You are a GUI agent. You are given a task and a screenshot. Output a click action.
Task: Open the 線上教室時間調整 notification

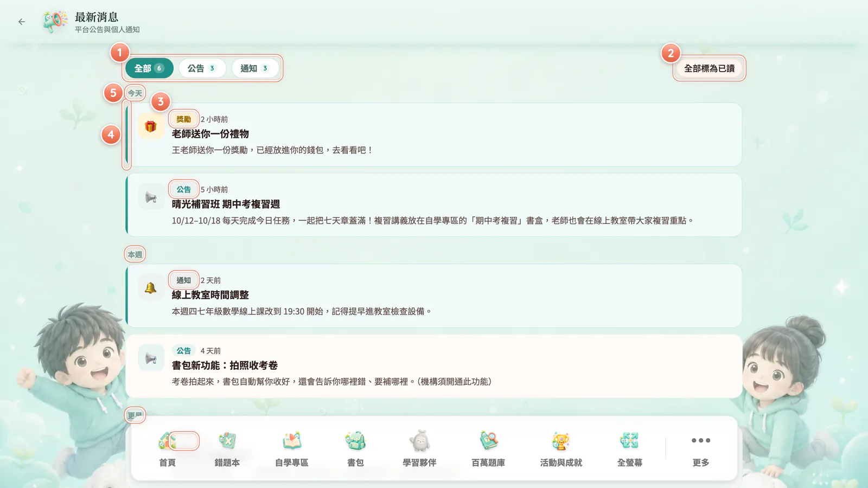(x=434, y=296)
